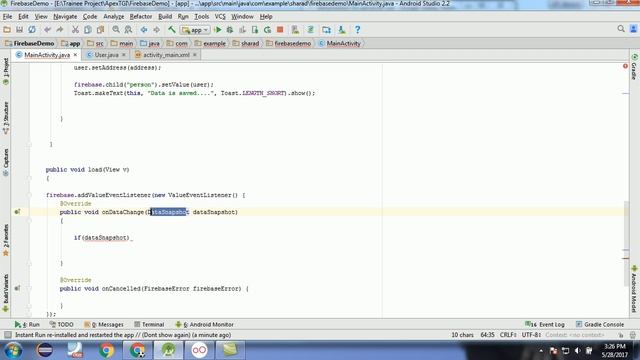Open the Refactor menu

click(141, 17)
